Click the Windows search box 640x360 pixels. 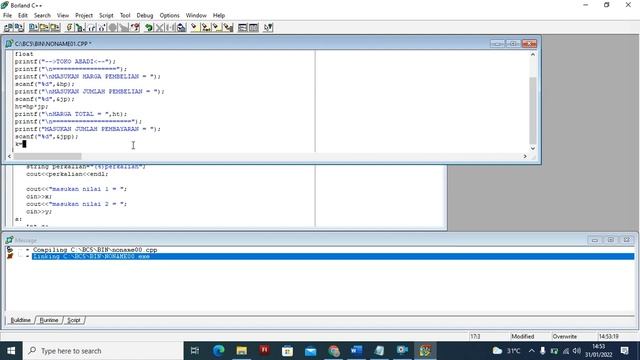click(103, 351)
